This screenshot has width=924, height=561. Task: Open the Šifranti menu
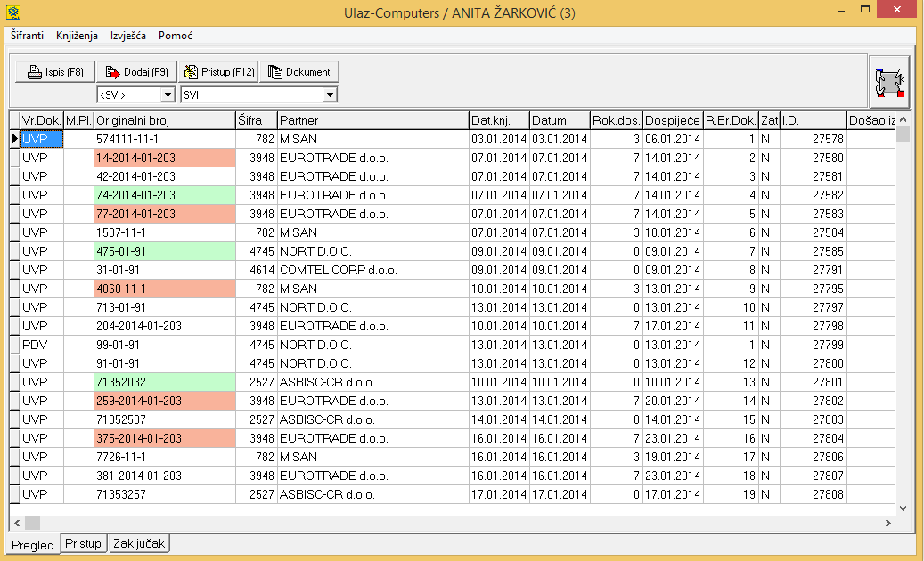point(27,36)
